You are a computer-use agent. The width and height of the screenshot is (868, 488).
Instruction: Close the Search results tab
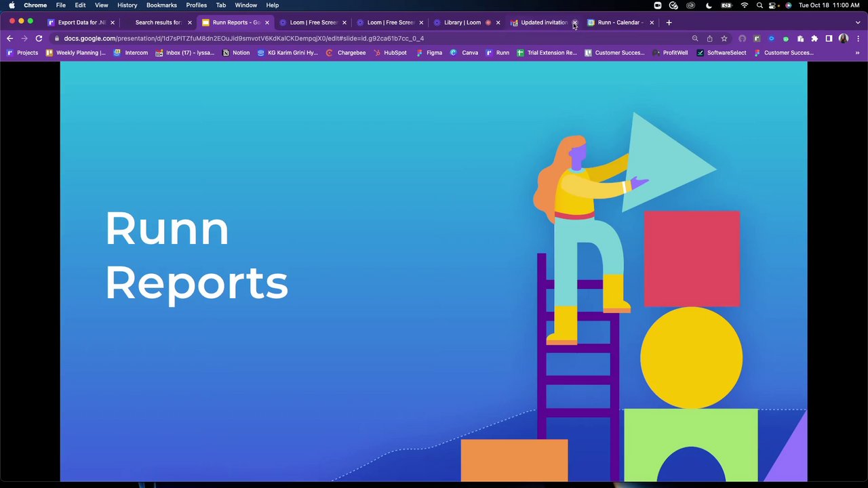(x=189, y=22)
